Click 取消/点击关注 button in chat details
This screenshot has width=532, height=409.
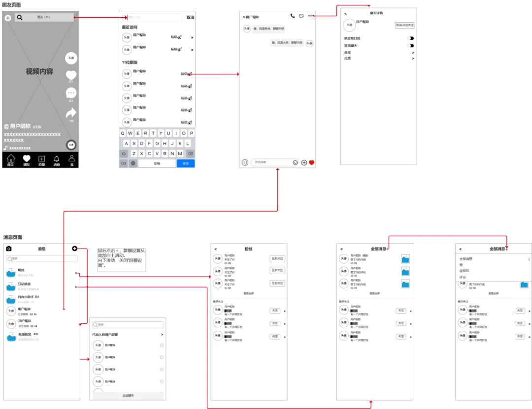tap(404, 25)
